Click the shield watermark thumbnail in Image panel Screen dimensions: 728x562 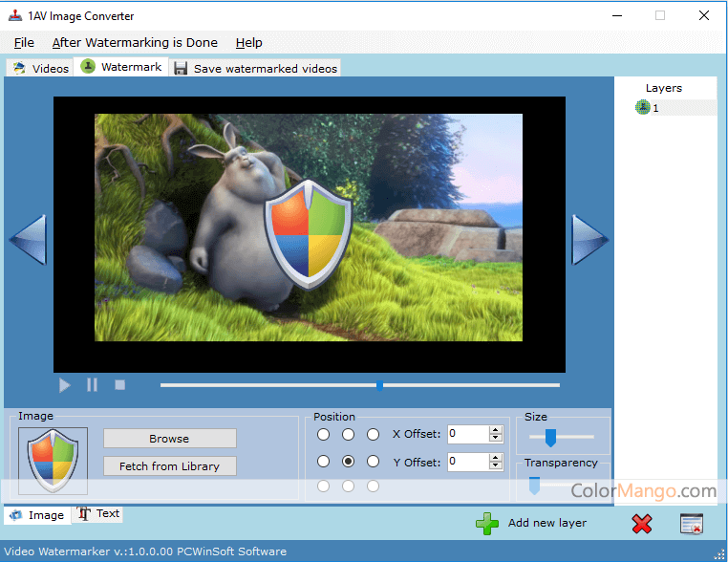click(53, 461)
